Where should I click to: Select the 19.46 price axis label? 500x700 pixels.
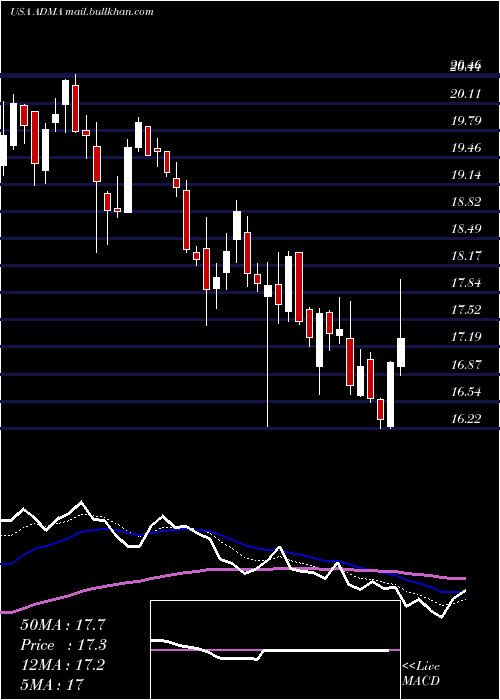[x=466, y=148]
